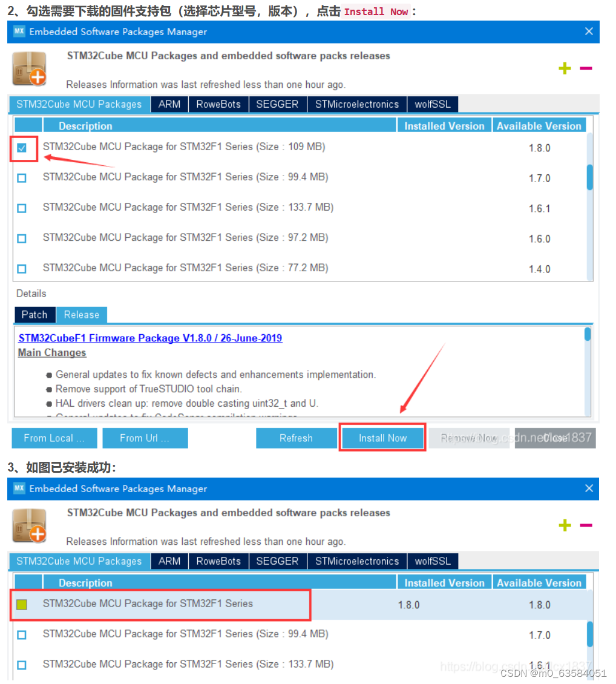
Task: Click MX logo in lower window title bar
Action: click(x=19, y=488)
